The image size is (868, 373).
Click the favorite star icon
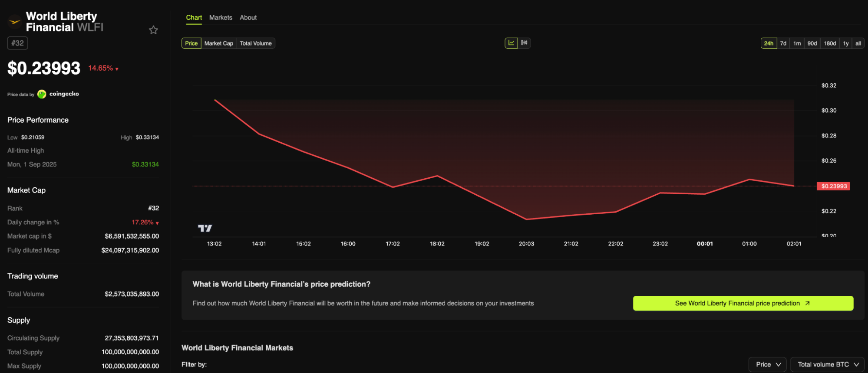pos(153,30)
